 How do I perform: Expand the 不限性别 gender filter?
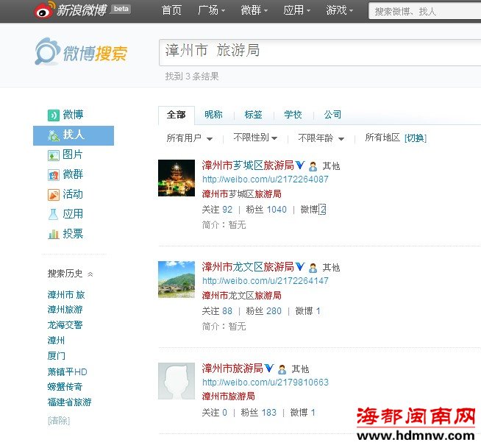click(255, 138)
